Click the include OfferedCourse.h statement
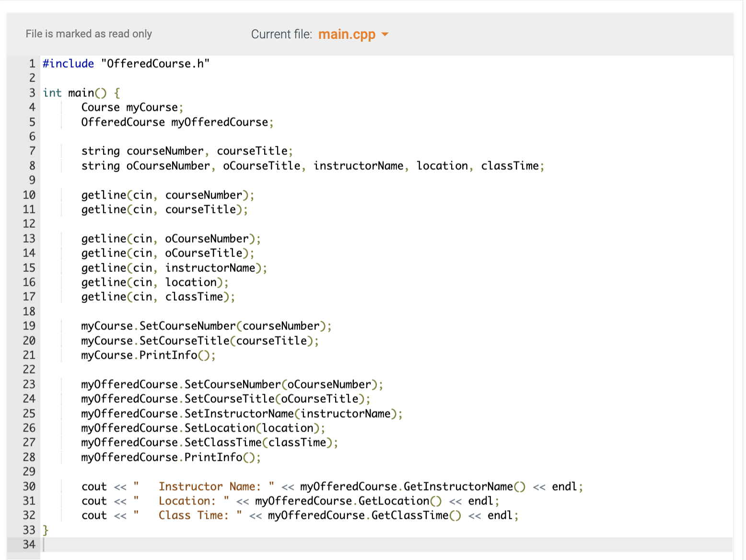746x560 pixels. [126, 63]
